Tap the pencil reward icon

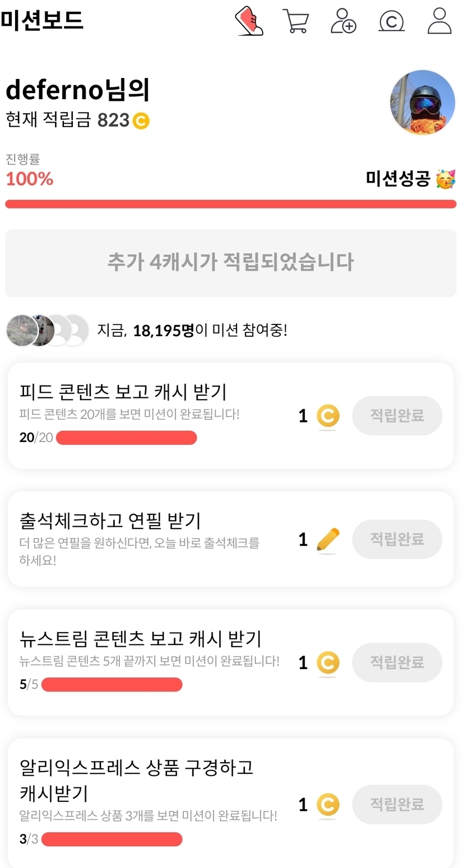[328, 540]
